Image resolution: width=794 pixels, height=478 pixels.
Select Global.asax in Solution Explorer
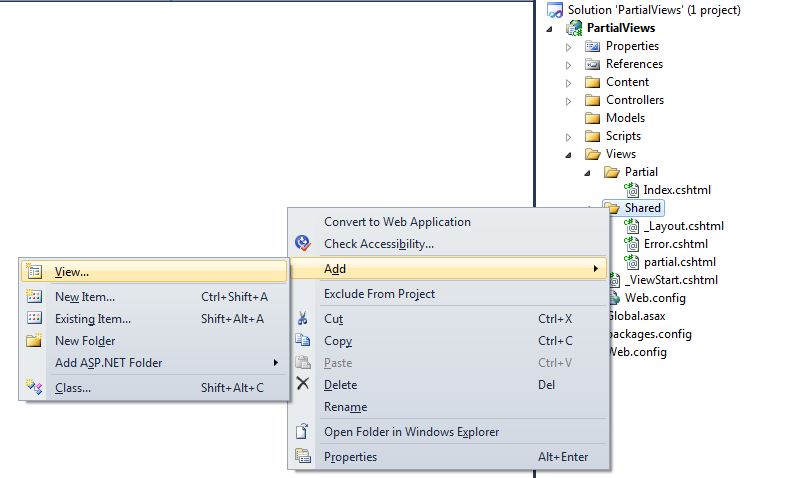637,316
